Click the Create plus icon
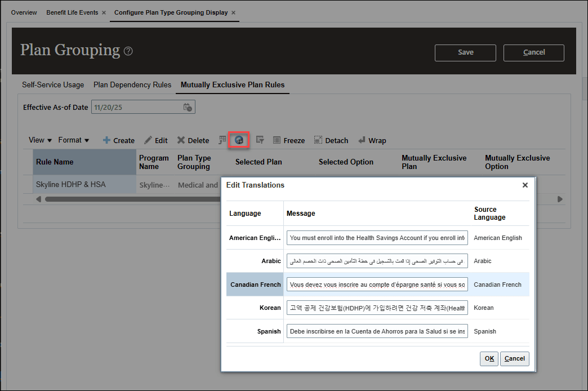588x391 pixels. [107, 140]
